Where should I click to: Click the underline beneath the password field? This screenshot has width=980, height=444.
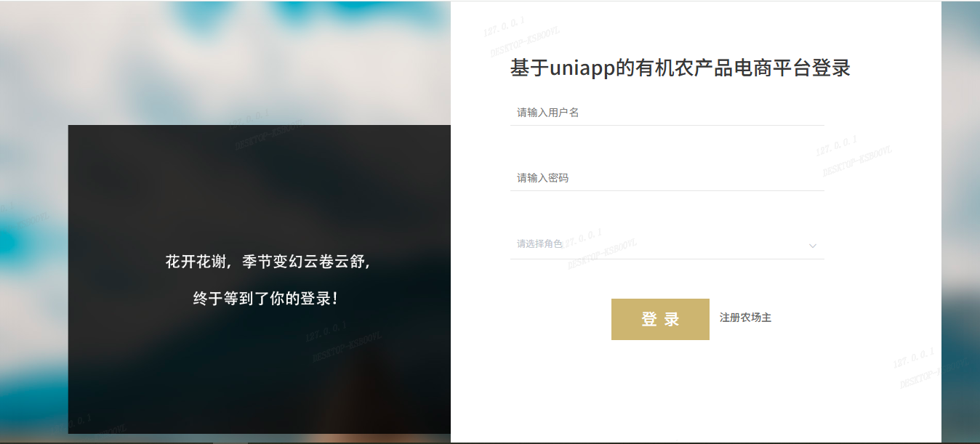pyautogui.click(x=667, y=190)
